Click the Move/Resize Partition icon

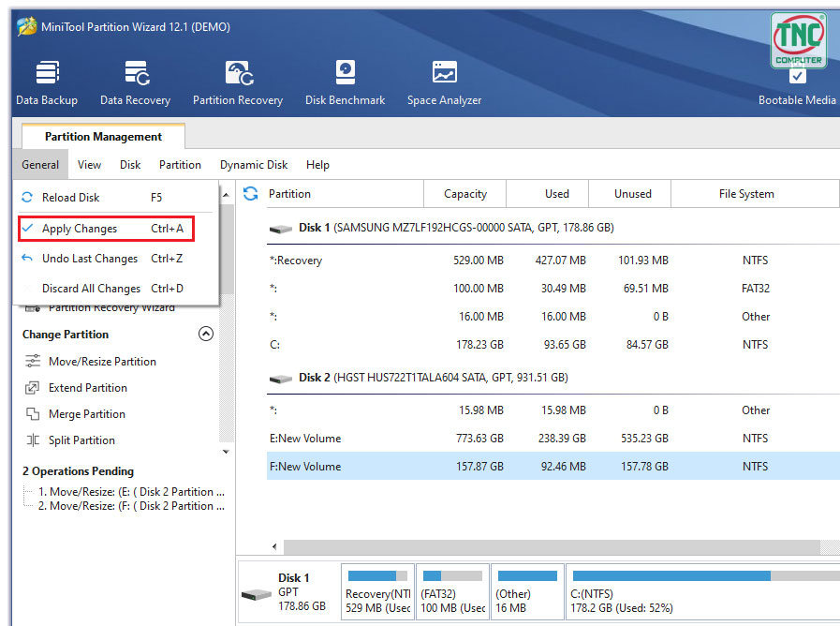point(33,361)
